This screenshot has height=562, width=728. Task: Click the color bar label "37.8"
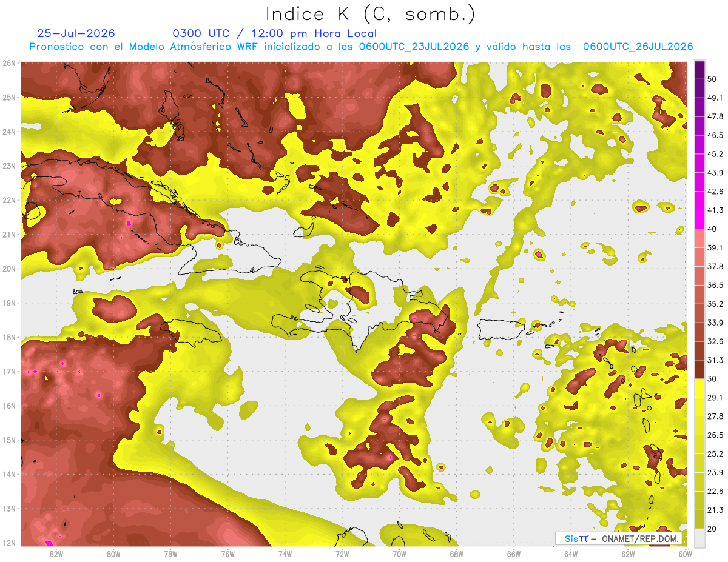(715, 266)
